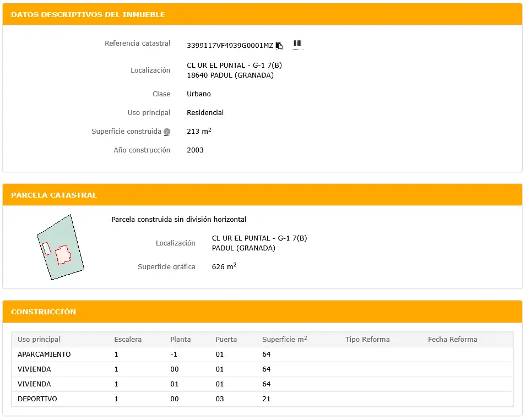Image resolution: width=526 pixels, height=420 pixels.
Task: Open the barcode icon next to the reference
Action: point(297,43)
